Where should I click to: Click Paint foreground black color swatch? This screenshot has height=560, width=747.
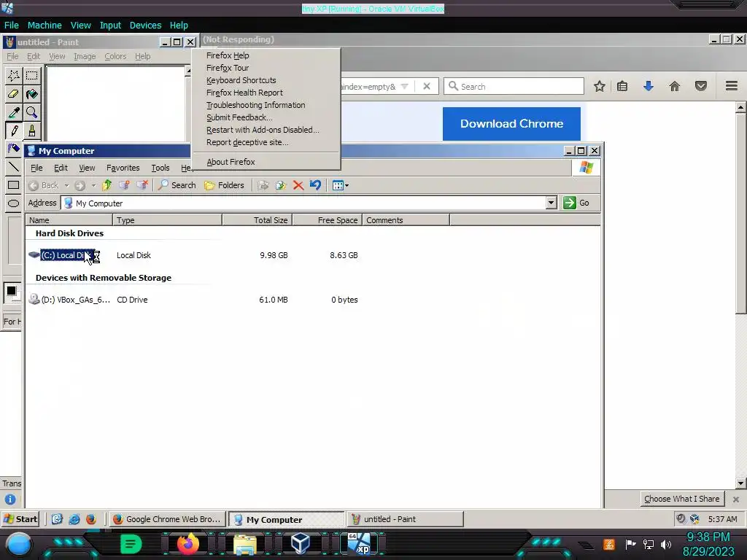pyautogui.click(x=11, y=290)
